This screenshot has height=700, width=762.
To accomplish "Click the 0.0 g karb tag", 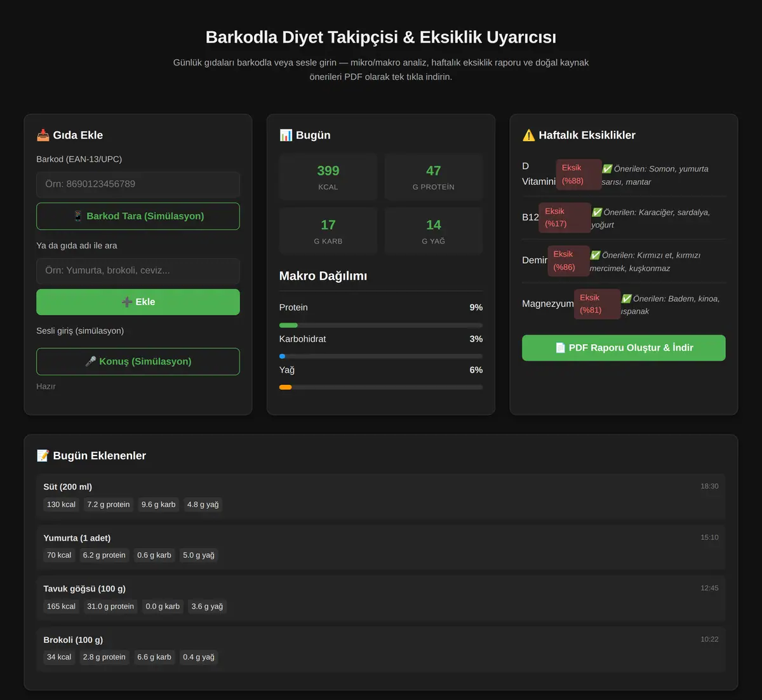I will [163, 607].
